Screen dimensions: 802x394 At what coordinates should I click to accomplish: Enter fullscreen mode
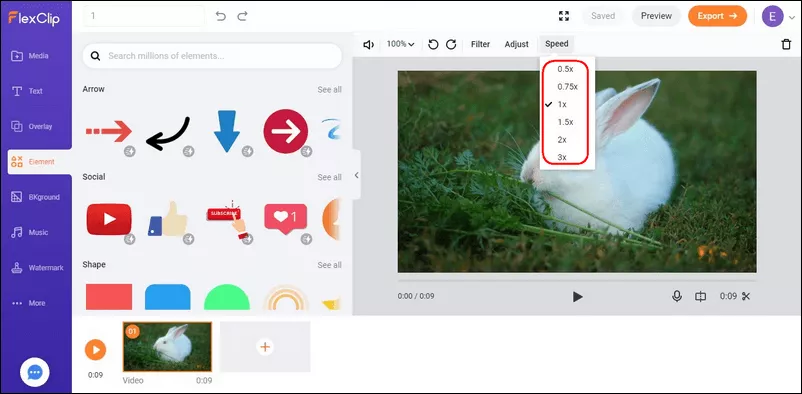564,16
